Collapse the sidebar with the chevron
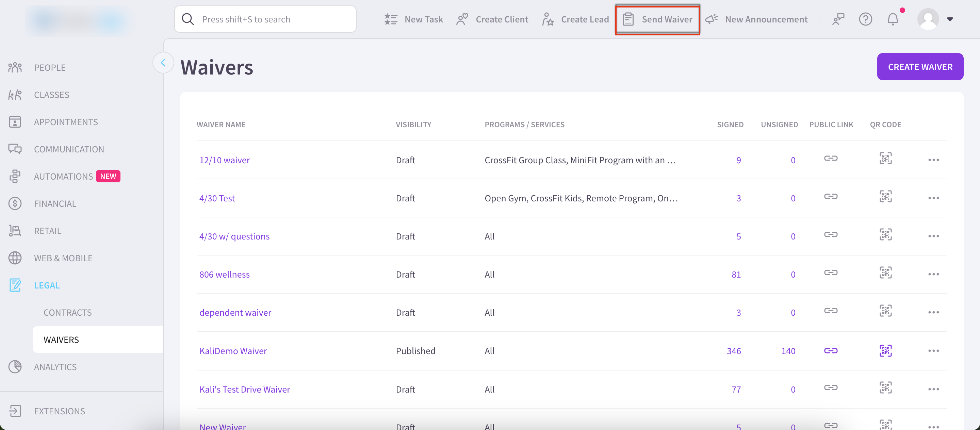This screenshot has height=430, width=980. 163,62
